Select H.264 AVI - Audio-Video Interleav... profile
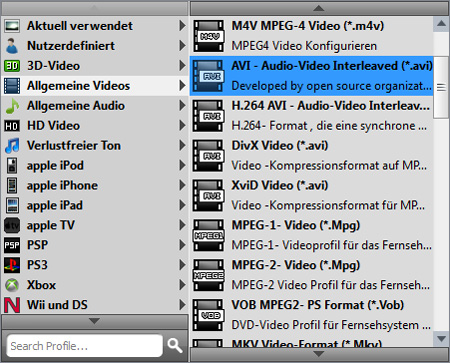Image resolution: width=450 pixels, height=363 pixels. 312,116
